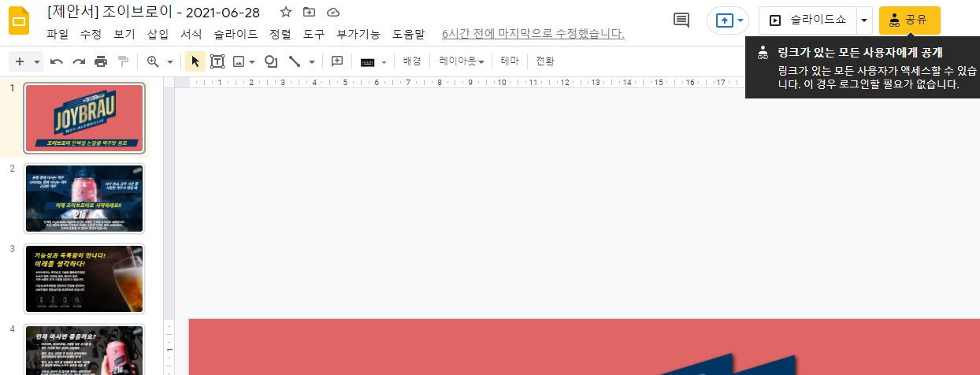Open the 삽입 menu
The height and width of the screenshot is (375, 980).
tap(158, 34)
